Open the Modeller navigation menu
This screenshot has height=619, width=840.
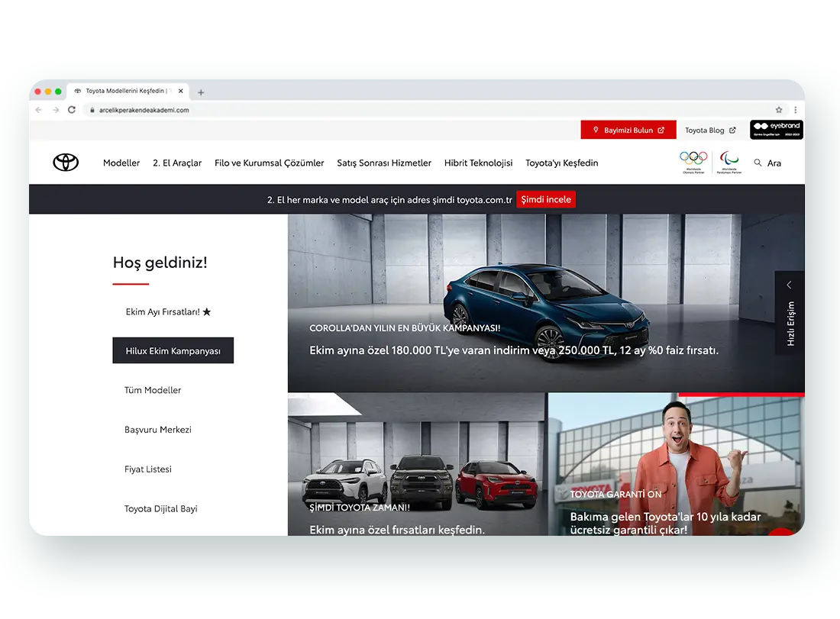coord(121,163)
